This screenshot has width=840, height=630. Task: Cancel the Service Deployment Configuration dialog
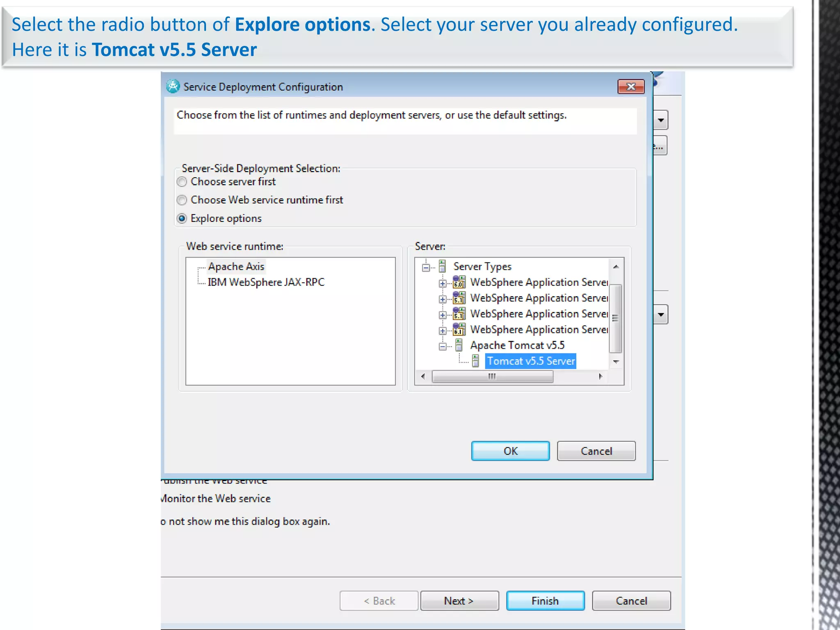(596, 451)
